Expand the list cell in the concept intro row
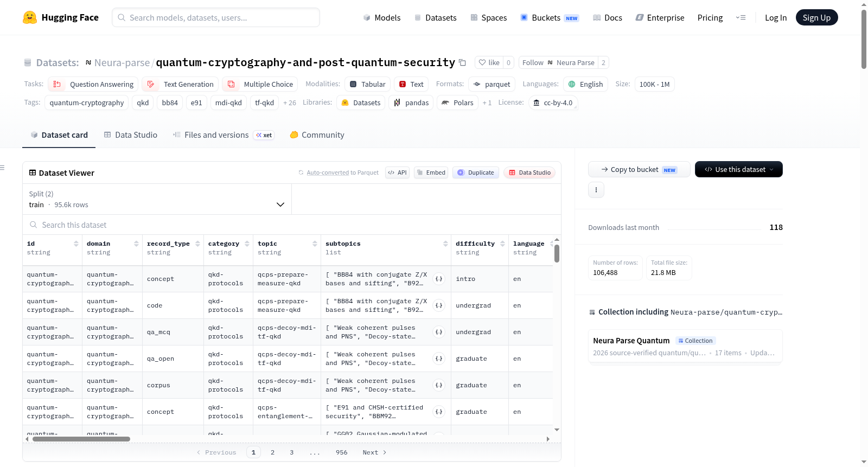The height and width of the screenshot is (467, 868). click(x=439, y=279)
